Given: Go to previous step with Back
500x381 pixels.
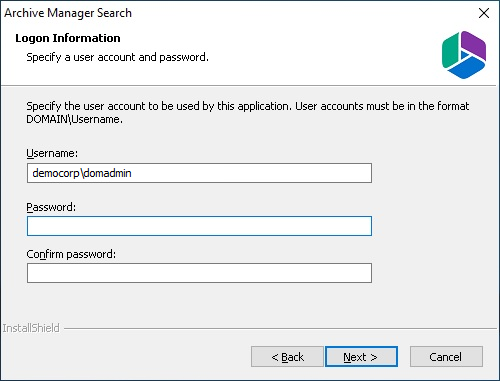Looking at the screenshot, I should pos(287,357).
